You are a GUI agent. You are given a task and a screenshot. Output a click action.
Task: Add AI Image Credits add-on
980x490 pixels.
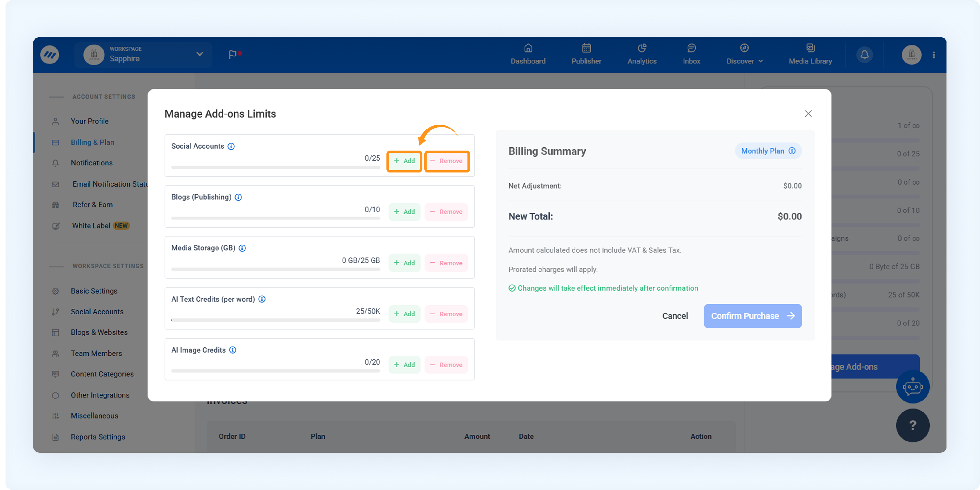(x=404, y=365)
